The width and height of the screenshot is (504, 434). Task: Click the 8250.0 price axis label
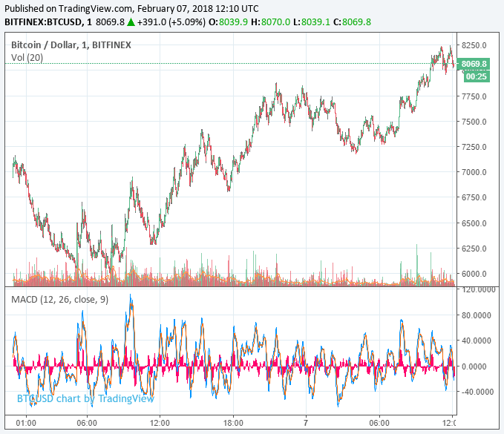[x=474, y=45]
